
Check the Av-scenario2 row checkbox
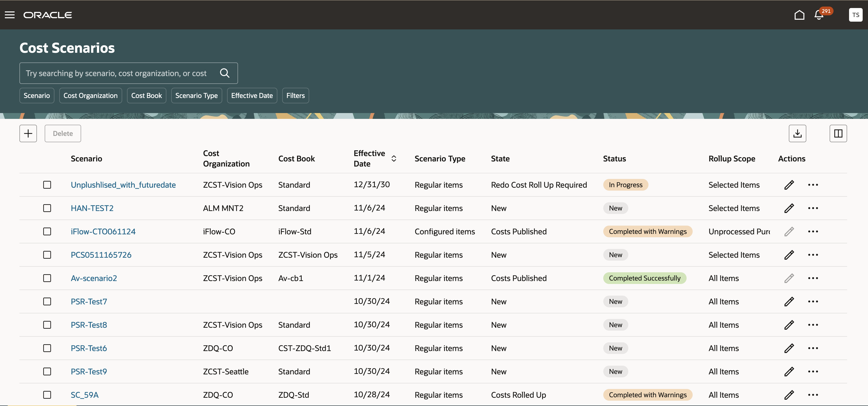(47, 278)
